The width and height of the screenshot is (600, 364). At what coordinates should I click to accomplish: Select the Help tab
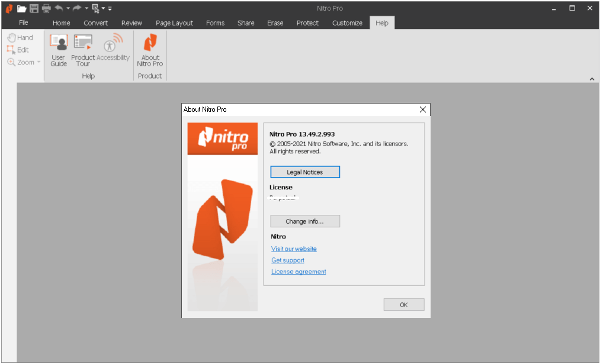382,23
